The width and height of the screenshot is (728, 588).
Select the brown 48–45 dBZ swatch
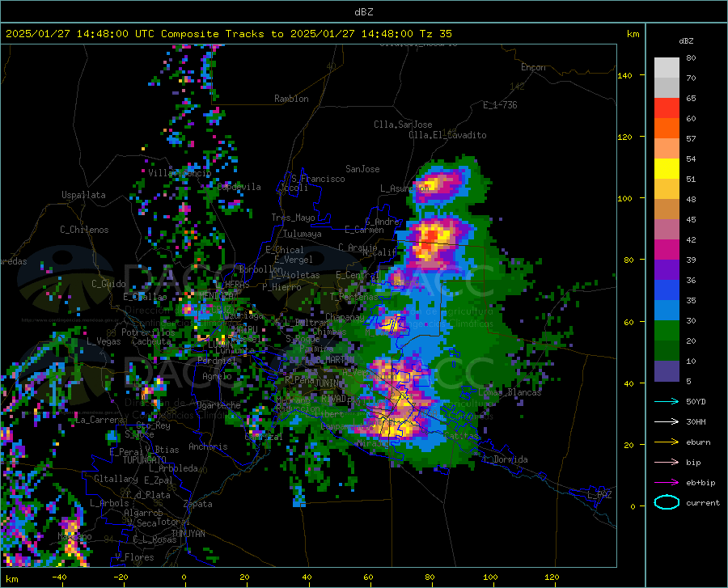click(x=667, y=209)
